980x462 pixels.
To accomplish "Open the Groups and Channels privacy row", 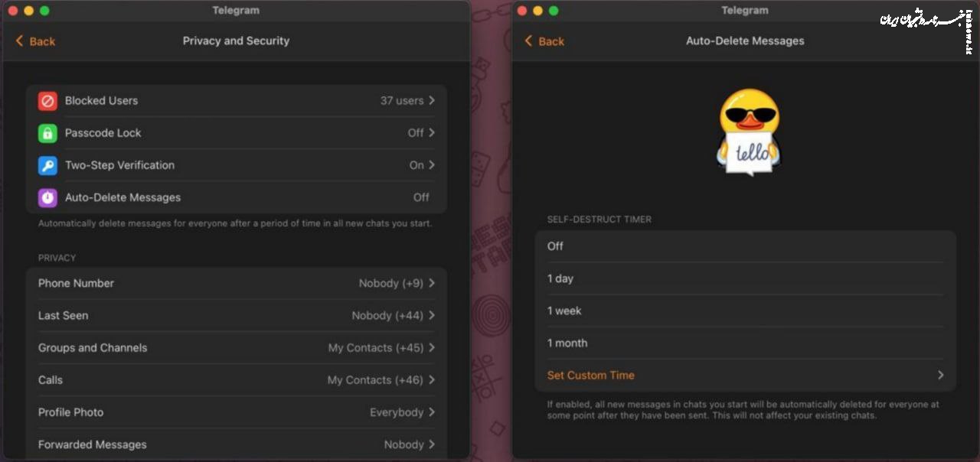I will [236, 347].
